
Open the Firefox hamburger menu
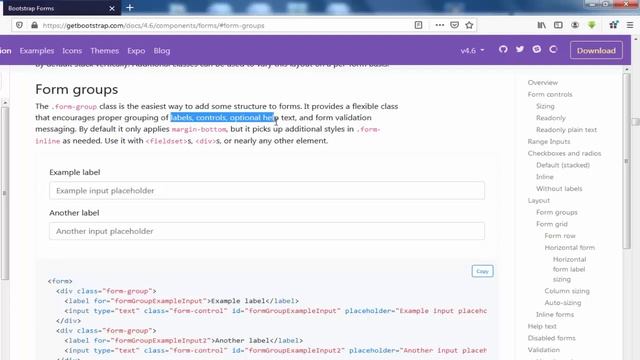(x=630, y=25)
